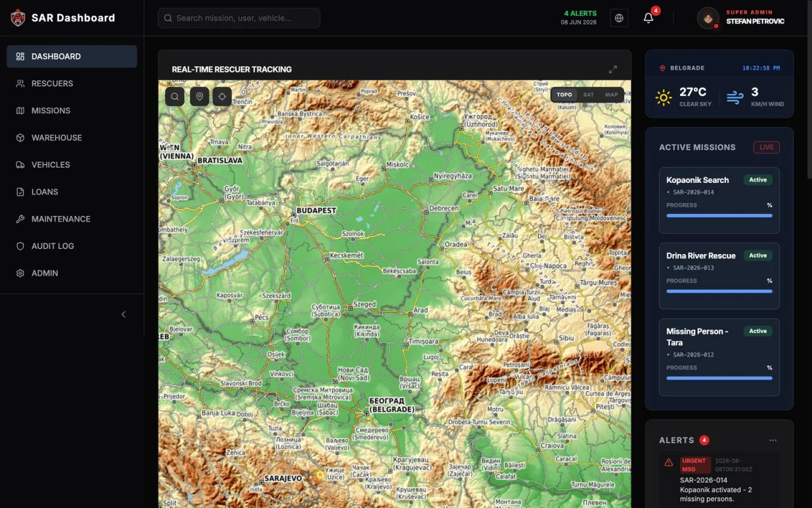Click the alert warning triangle icon

[x=669, y=462]
